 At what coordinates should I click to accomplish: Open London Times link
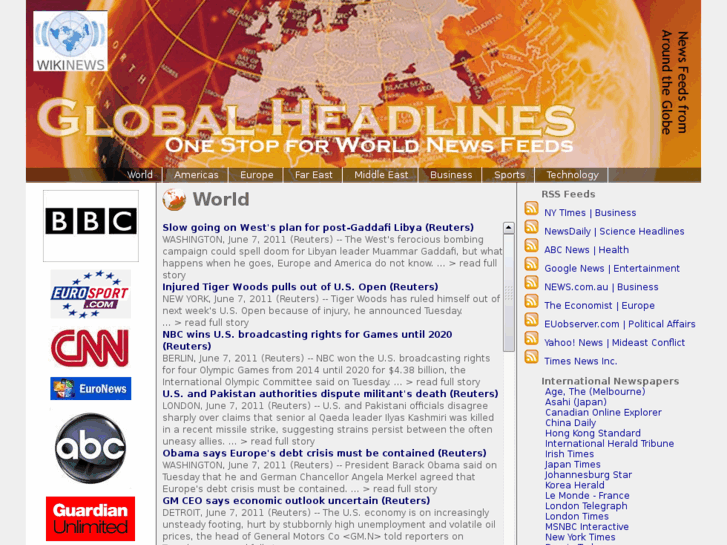click(576, 516)
